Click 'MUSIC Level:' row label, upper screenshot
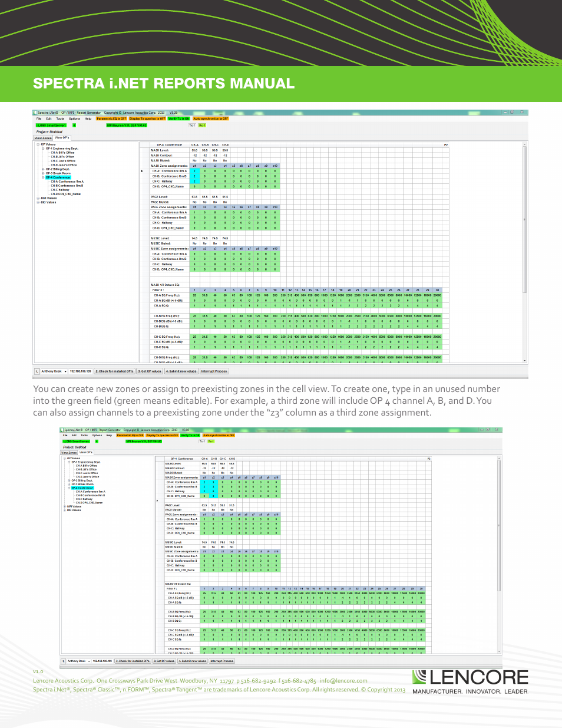This screenshot has width=562, height=728. point(160,238)
